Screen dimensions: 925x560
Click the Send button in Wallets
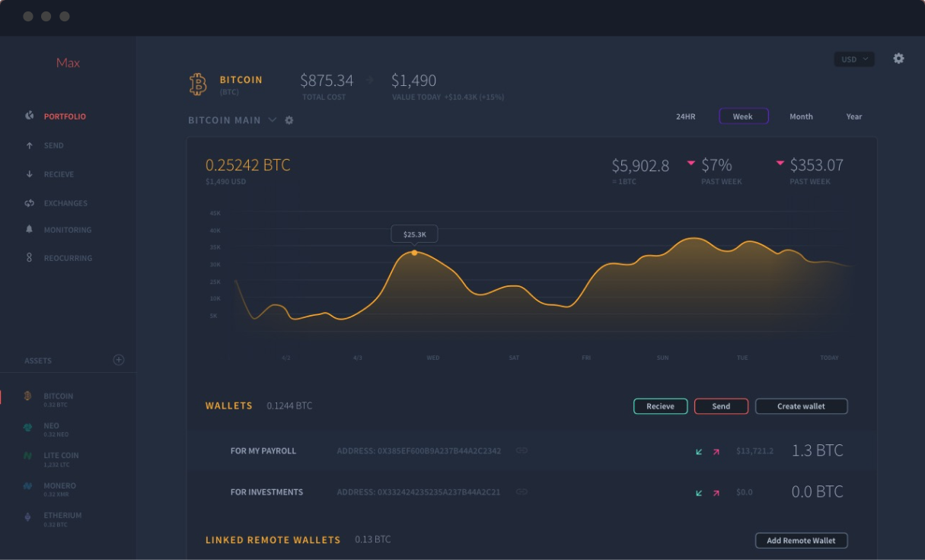[x=721, y=406]
